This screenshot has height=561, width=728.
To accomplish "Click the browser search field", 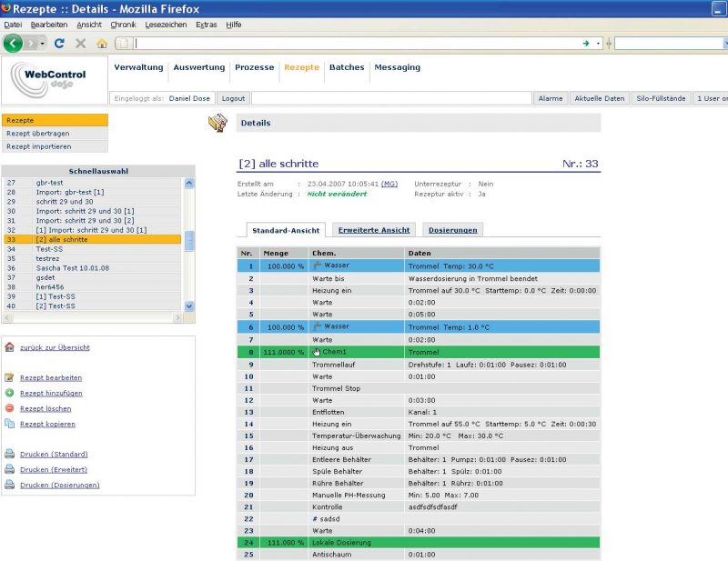I will tap(669, 43).
